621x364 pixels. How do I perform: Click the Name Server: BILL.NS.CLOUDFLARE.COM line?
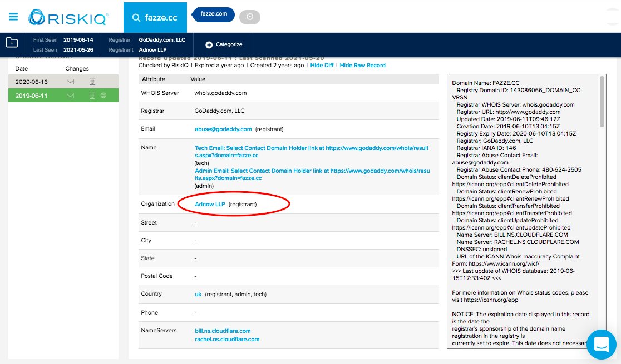click(512, 235)
